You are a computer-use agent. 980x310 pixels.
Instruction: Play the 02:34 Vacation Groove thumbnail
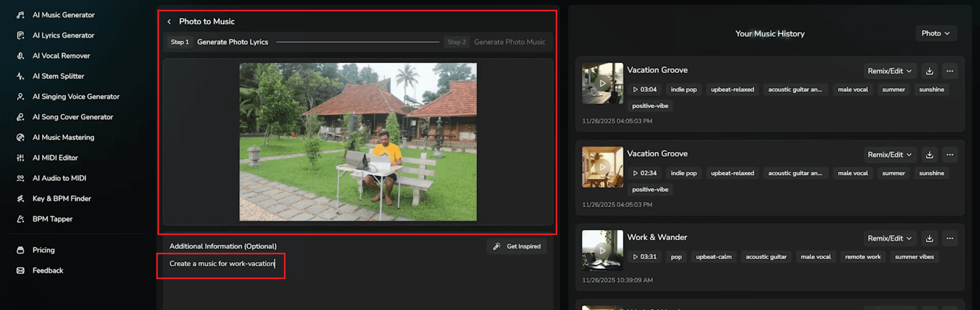pyautogui.click(x=603, y=167)
